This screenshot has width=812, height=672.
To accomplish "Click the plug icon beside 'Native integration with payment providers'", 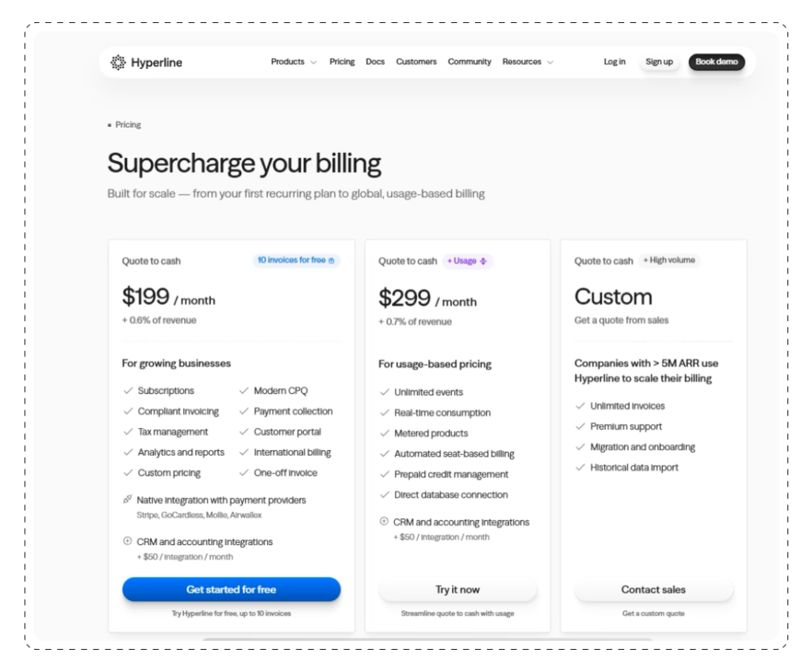I will [x=125, y=499].
